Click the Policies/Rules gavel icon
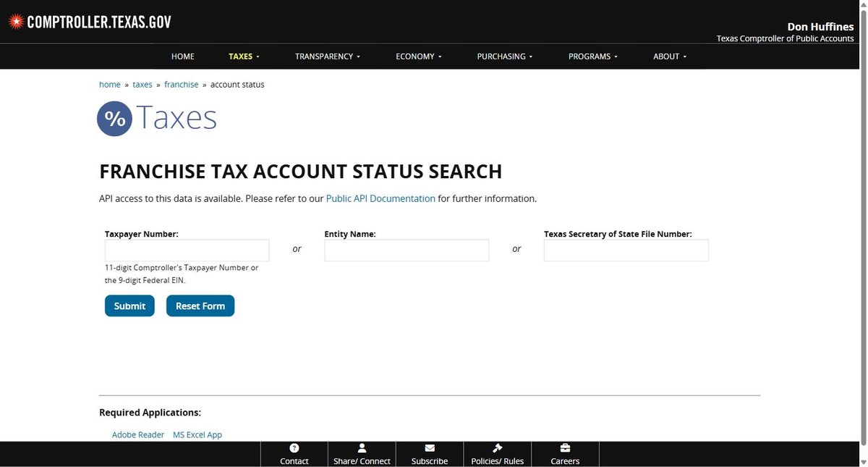 click(497, 448)
